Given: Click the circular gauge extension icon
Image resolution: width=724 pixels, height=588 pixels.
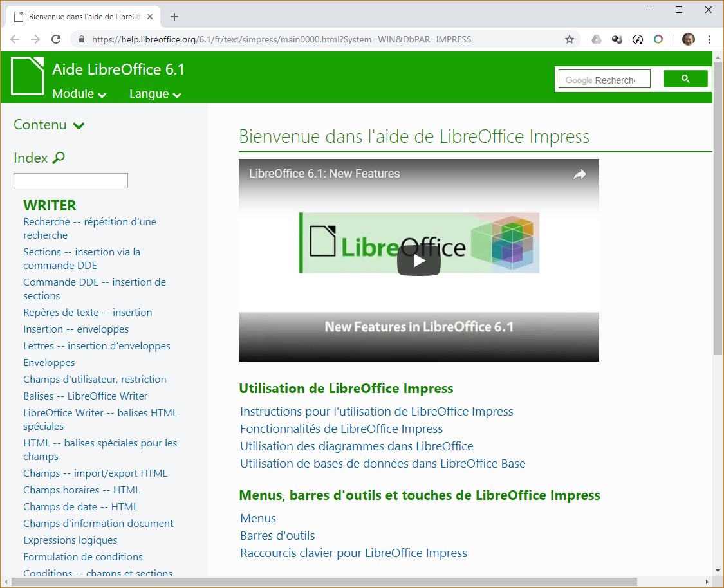Looking at the screenshot, I should (638, 39).
